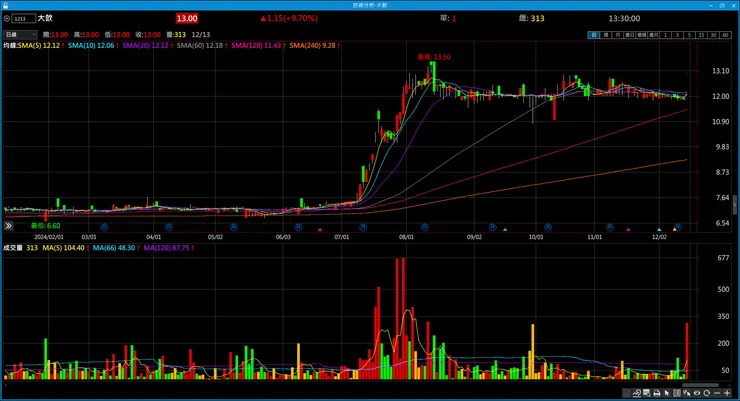Screen dimensions: 740x401
Task: Click the drawing tools icon in bottom toolbar
Action: (x=637, y=393)
